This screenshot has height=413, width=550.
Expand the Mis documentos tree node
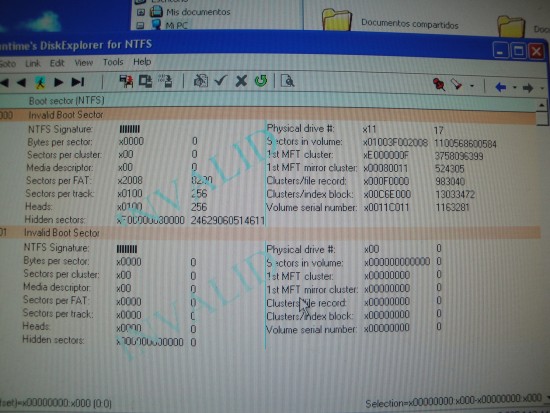(141, 12)
